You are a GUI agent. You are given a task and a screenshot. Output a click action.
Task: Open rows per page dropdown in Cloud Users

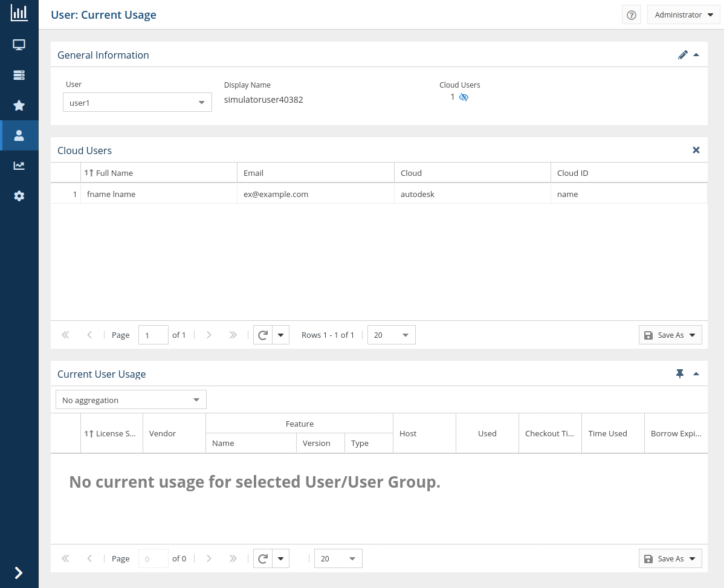[x=392, y=335]
